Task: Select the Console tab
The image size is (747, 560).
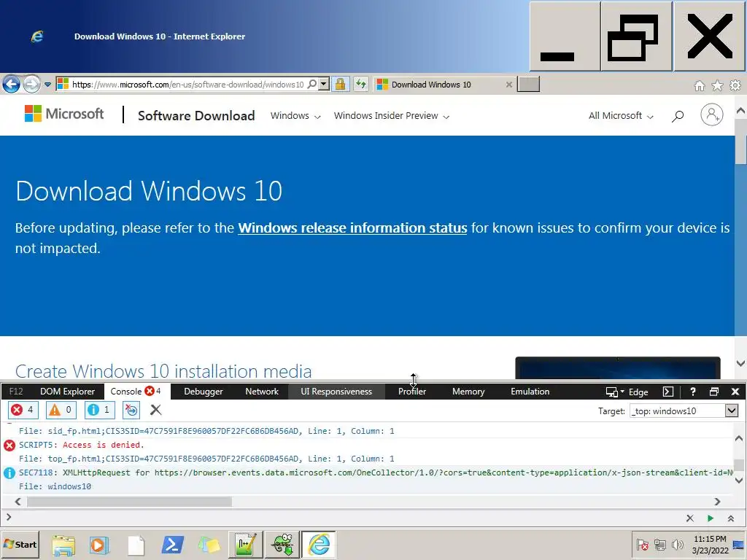Action: 136,392
